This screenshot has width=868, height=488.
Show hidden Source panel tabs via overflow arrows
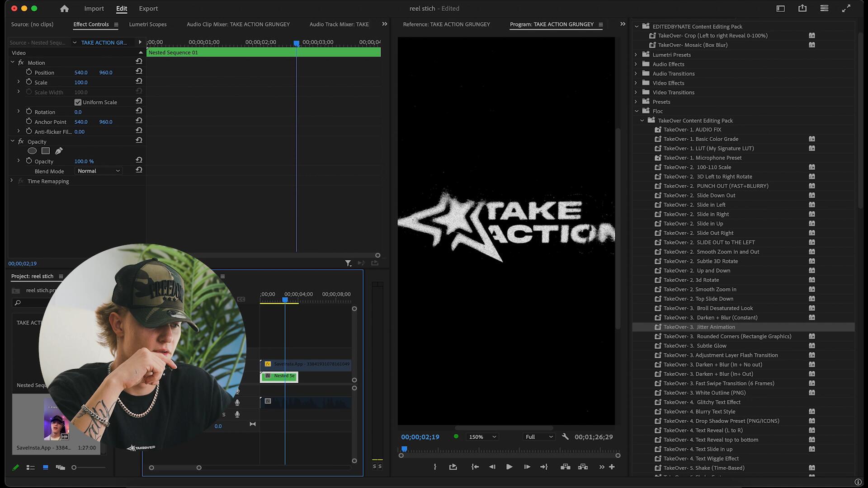pyautogui.click(x=385, y=24)
